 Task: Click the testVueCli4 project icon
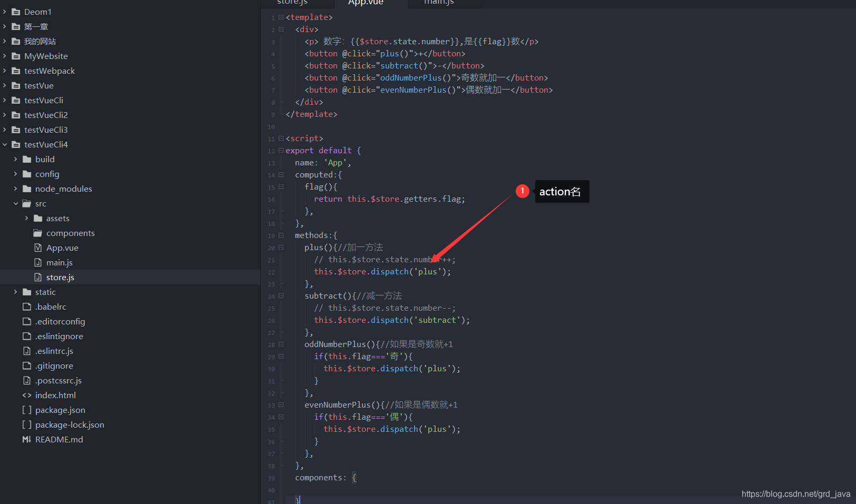click(x=16, y=144)
